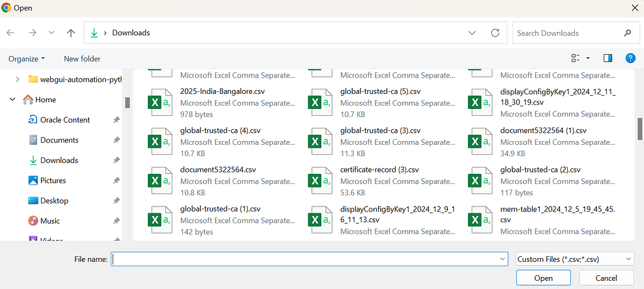Select the certificate-record (3).csv file icon
This screenshot has width=644, height=289.
coord(319,181)
